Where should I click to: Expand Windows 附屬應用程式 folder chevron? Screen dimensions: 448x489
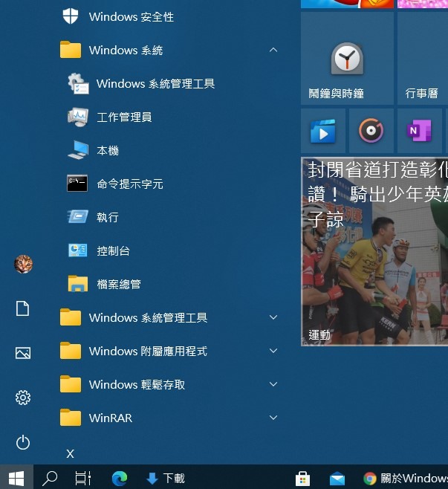(x=273, y=351)
